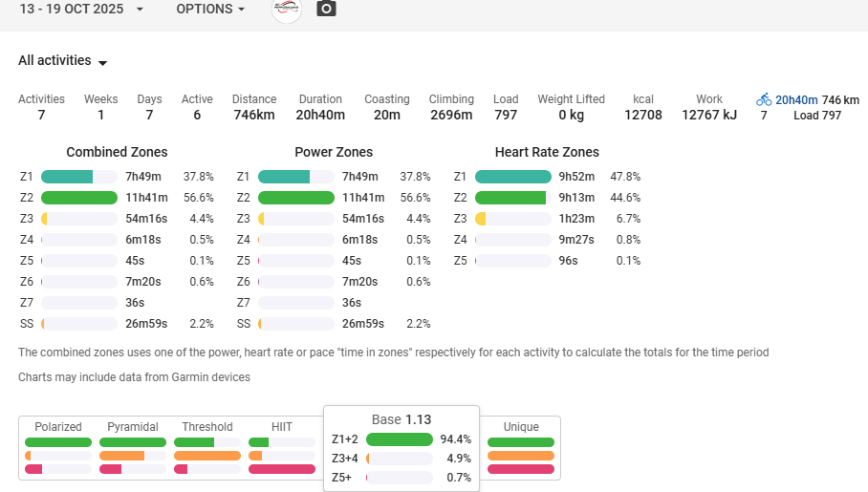Select the Pyramidal distribution tab
Screen dimensions: 868x492
[133, 427]
